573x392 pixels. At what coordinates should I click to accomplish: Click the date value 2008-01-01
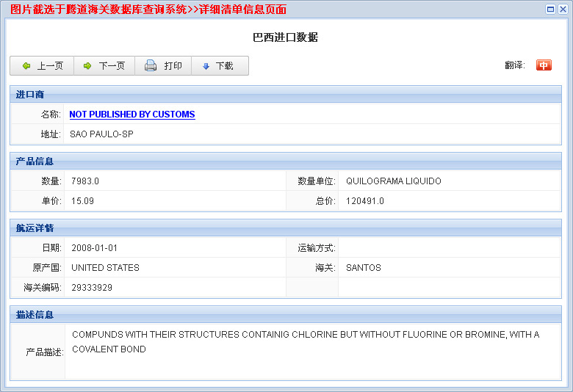(x=94, y=248)
